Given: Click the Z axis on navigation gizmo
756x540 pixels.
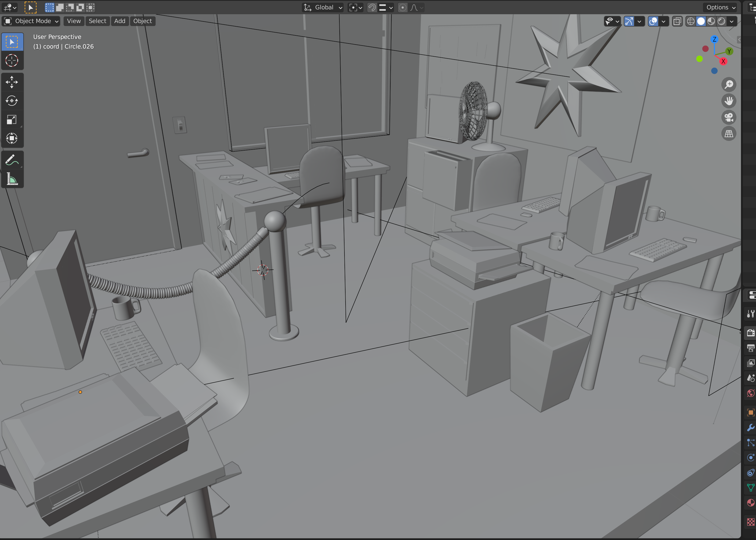Looking at the screenshot, I should click(714, 39).
